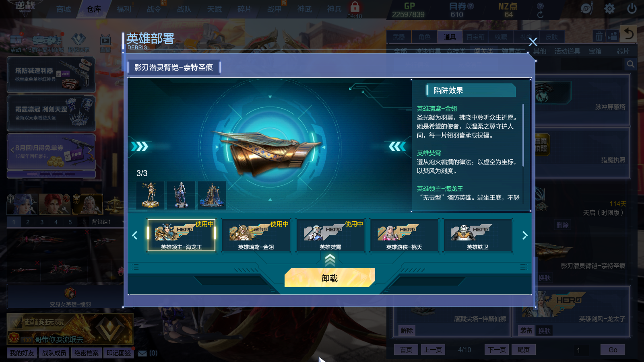This screenshot has width=644, height=362.
Task: Click the upward double chevron above 卸载
Action: click(330, 261)
